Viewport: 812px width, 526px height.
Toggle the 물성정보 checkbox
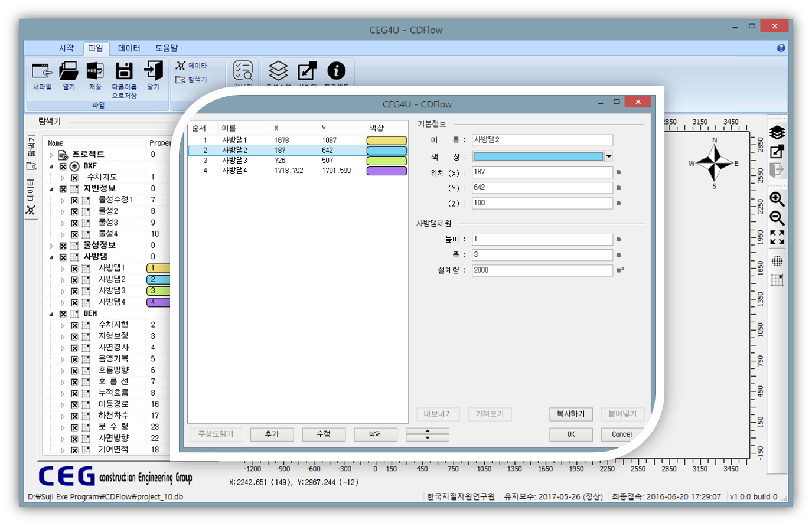pos(63,246)
